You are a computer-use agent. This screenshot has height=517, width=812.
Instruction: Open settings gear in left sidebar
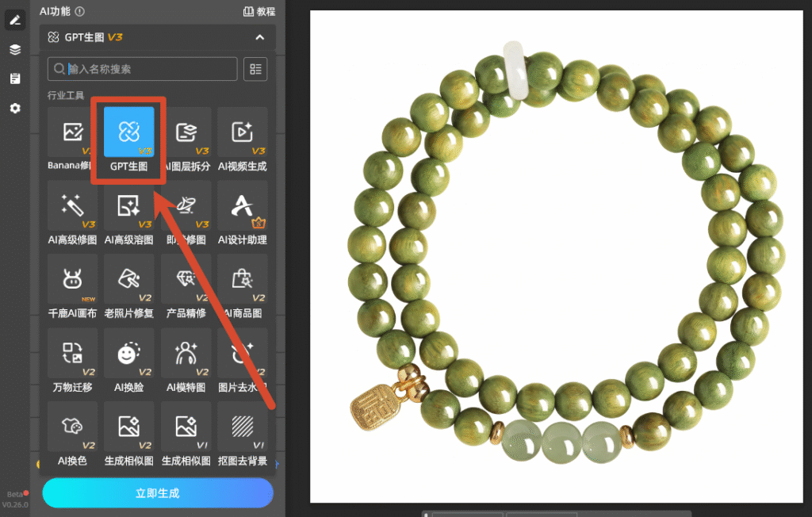pos(15,109)
